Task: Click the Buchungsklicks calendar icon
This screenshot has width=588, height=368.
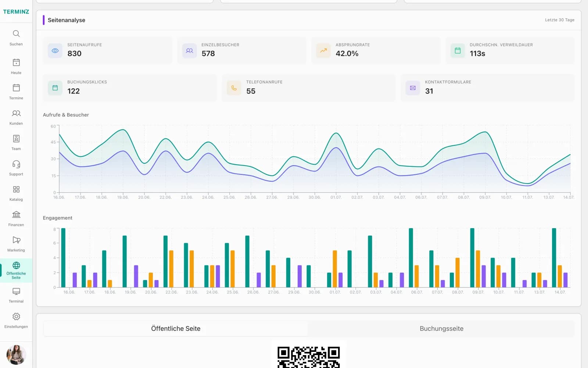Action: [x=55, y=88]
